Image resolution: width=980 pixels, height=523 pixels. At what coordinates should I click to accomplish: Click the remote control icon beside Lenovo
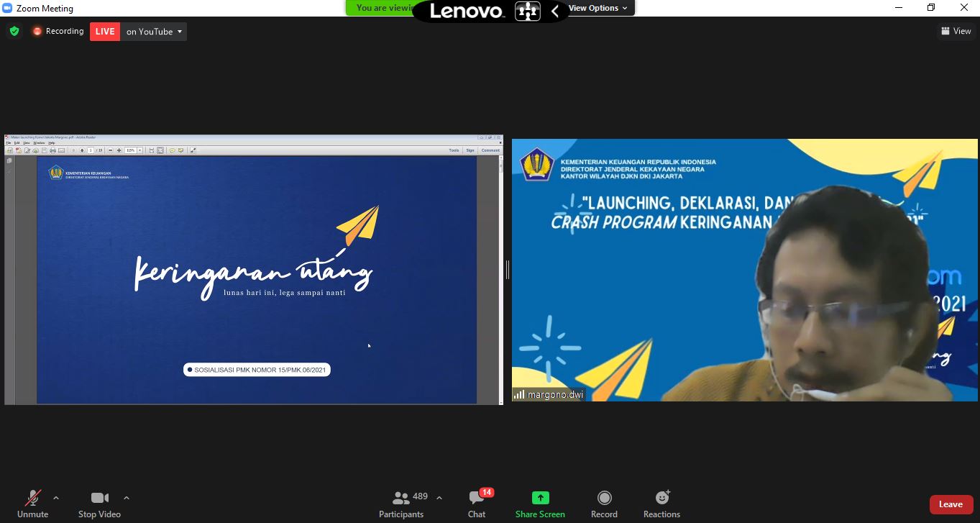pyautogui.click(x=527, y=11)
